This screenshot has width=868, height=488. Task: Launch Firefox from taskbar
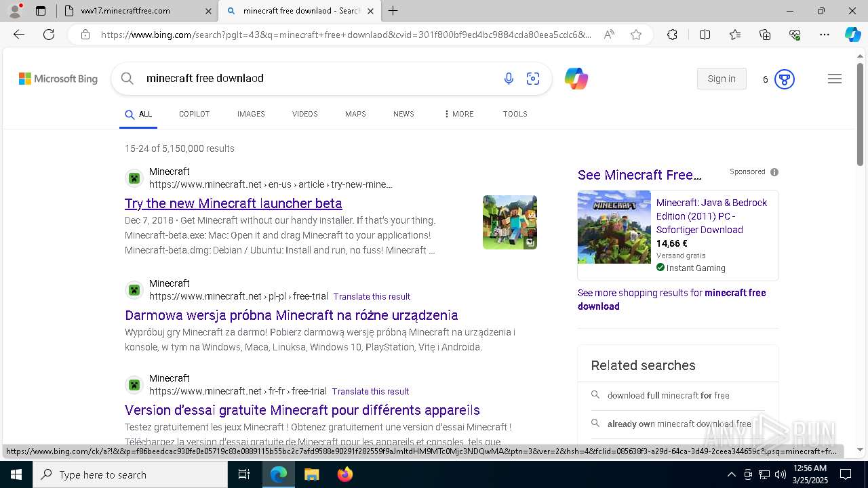[x=345, y=474]
